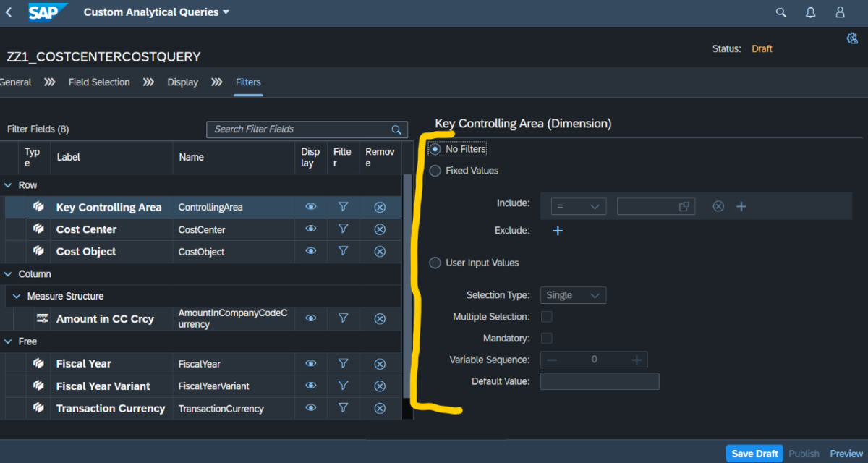
Task: Click the Preview link
Action: click(846, 454)
